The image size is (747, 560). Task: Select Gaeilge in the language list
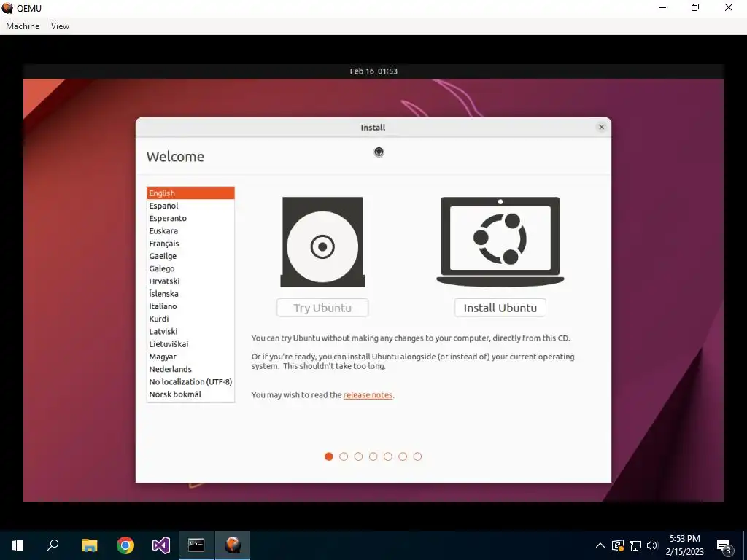pyautogui.click(x=190, y=256)
